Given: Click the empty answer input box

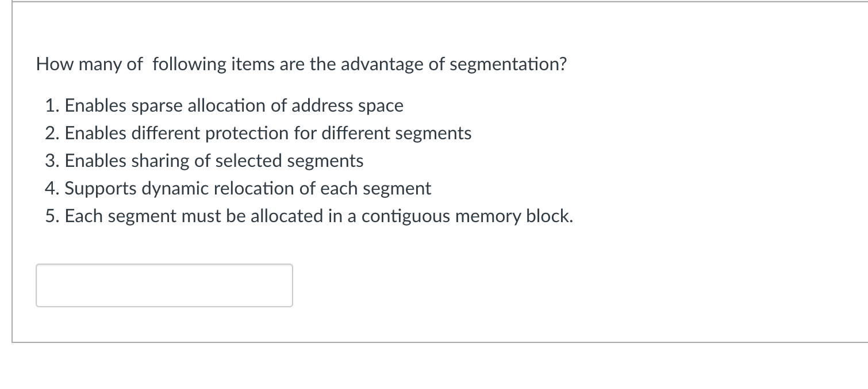Looking at the screenshot, I should point(164,285).
